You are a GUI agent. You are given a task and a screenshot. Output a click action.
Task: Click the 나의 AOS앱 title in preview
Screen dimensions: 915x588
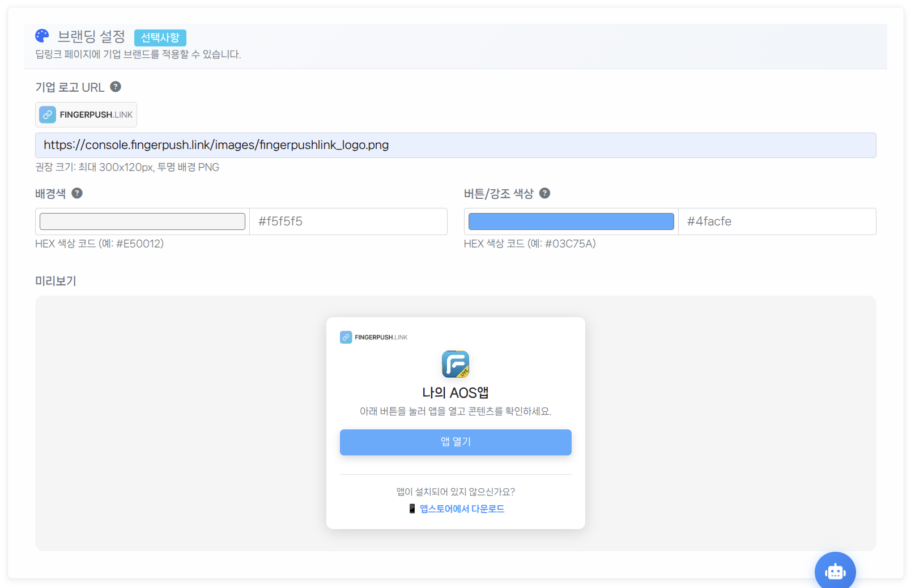coord(456,393)
